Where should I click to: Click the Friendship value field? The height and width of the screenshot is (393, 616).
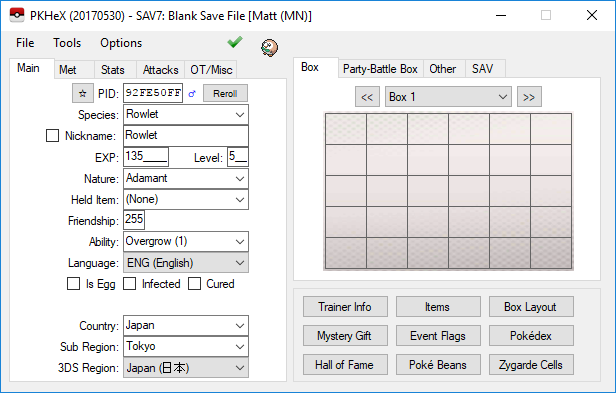(134, 220)
